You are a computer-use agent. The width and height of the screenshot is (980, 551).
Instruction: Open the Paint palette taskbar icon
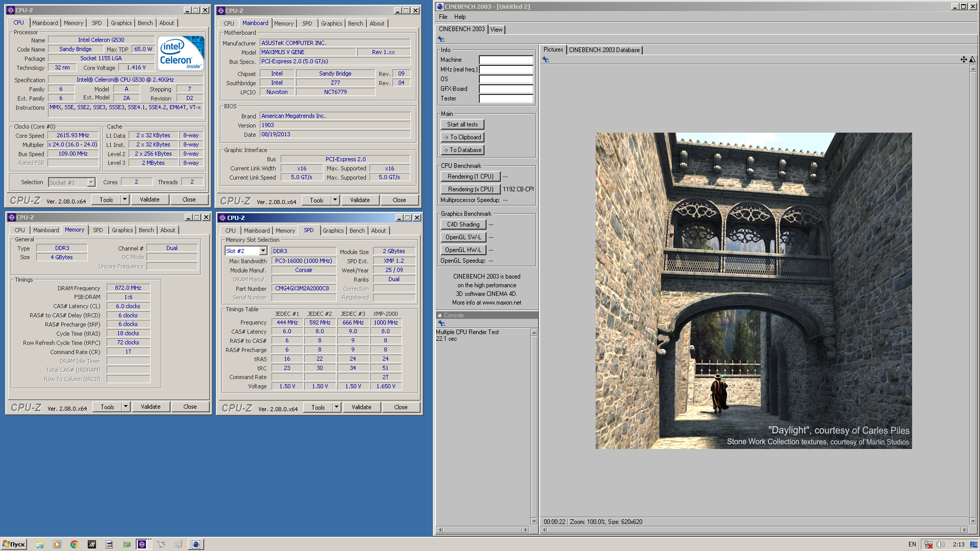point(178,544)
